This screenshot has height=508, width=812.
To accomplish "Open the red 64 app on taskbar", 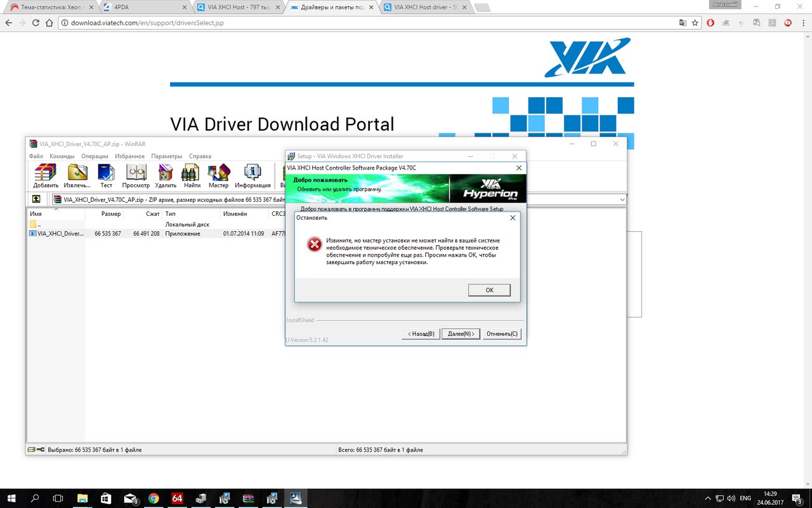I will point(177,498).
